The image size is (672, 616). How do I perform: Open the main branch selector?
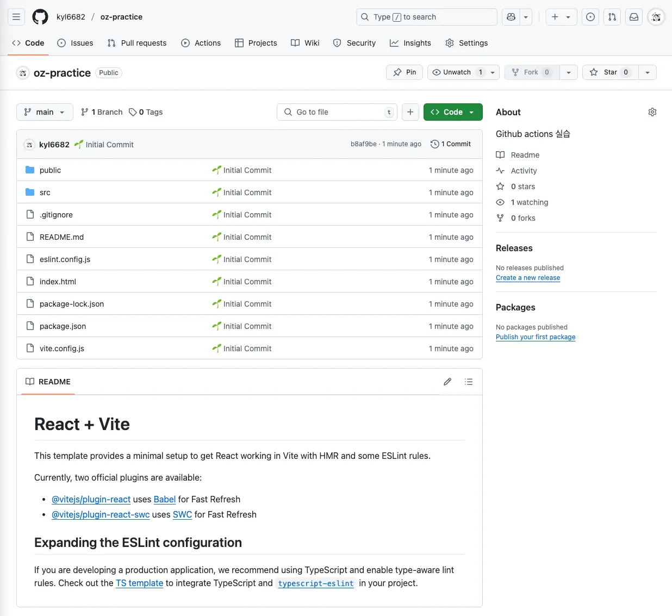[x=45, y=112]
